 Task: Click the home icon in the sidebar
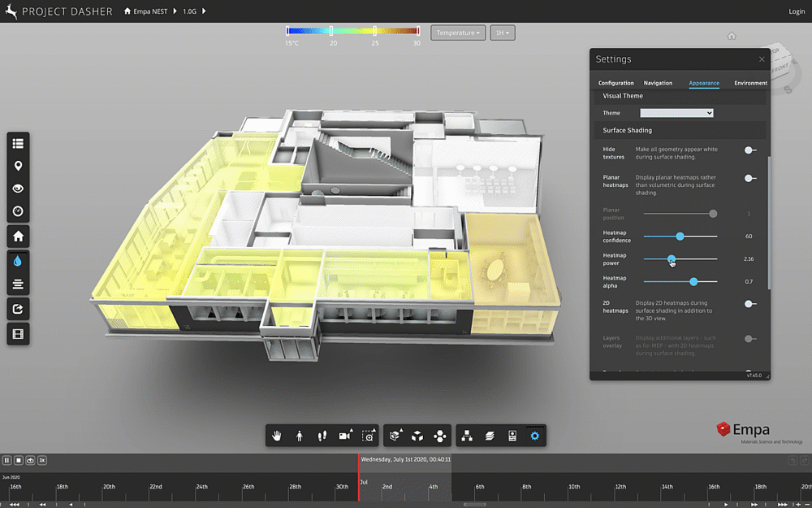[18, 236]
